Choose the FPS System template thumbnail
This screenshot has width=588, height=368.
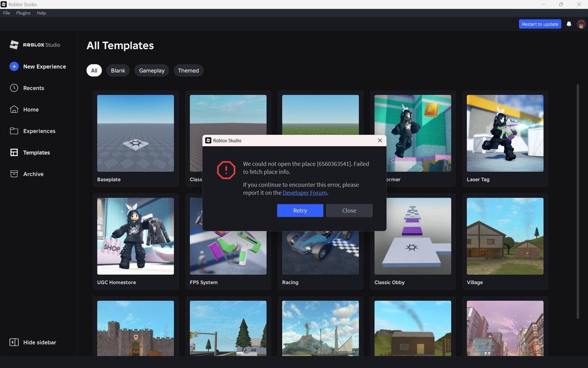click(228, 253)
